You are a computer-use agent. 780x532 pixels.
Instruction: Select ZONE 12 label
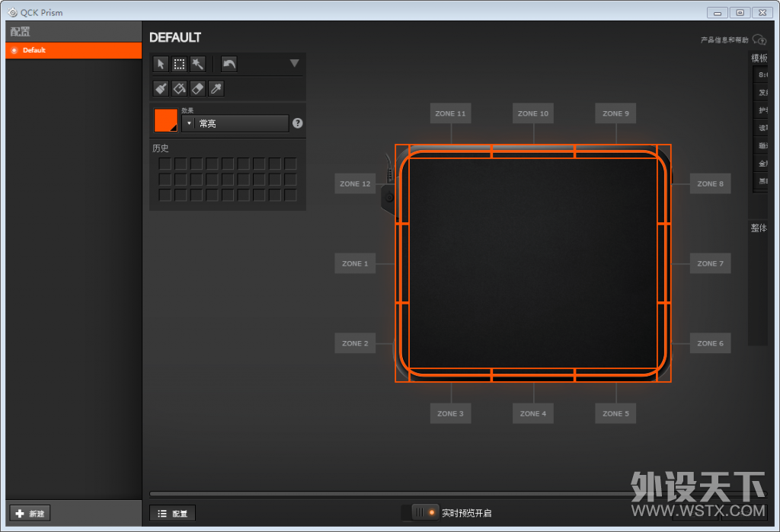355,183
